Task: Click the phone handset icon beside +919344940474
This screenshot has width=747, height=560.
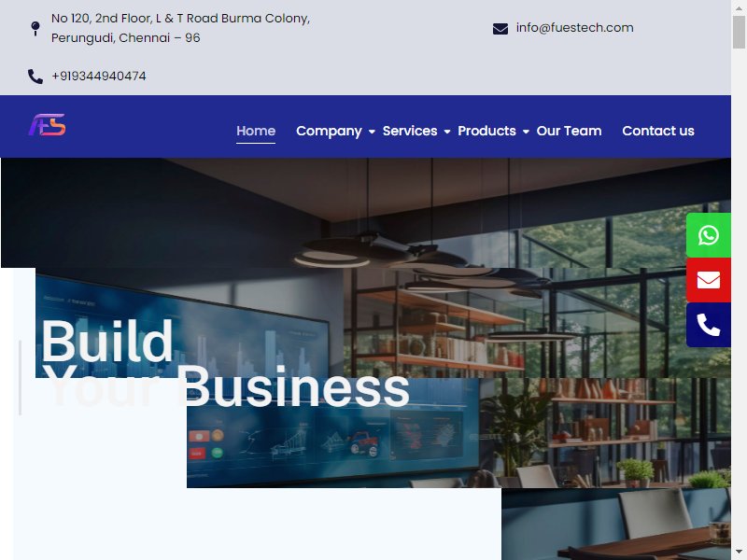Action: point(35,77)
